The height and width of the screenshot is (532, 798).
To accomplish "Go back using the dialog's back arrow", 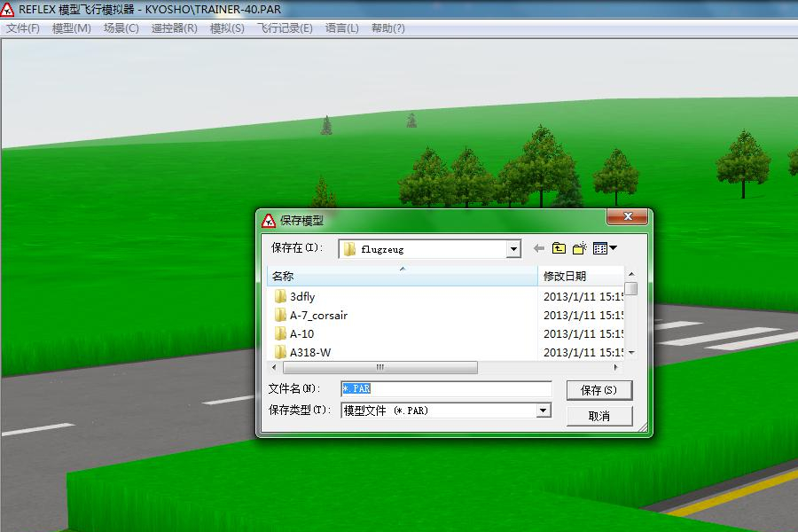I will [x=539, y=248].
